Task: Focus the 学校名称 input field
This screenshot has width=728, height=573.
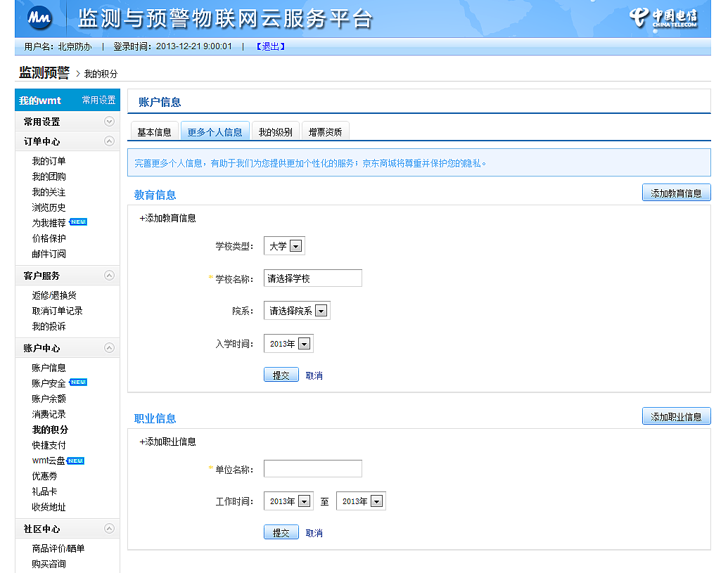Action: pyautogui.click(x=313, y=278)
